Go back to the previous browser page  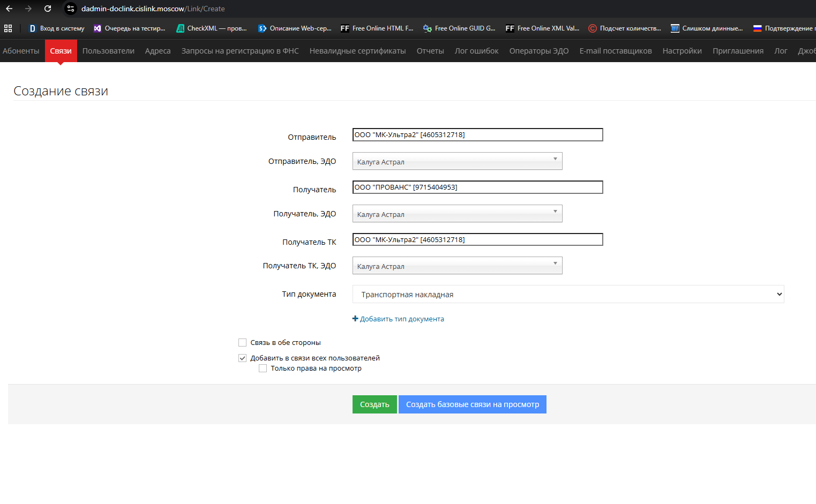pyautogui.click(x=9, y=9)
